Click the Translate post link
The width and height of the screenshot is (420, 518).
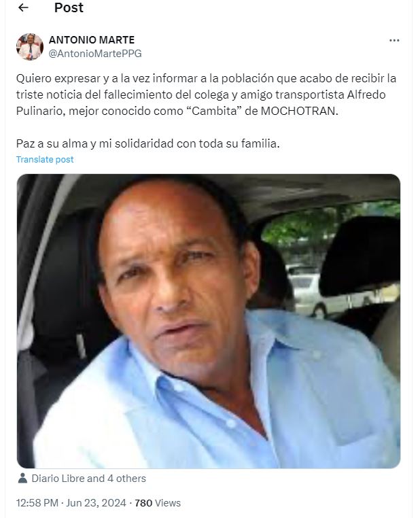[45, 160]
